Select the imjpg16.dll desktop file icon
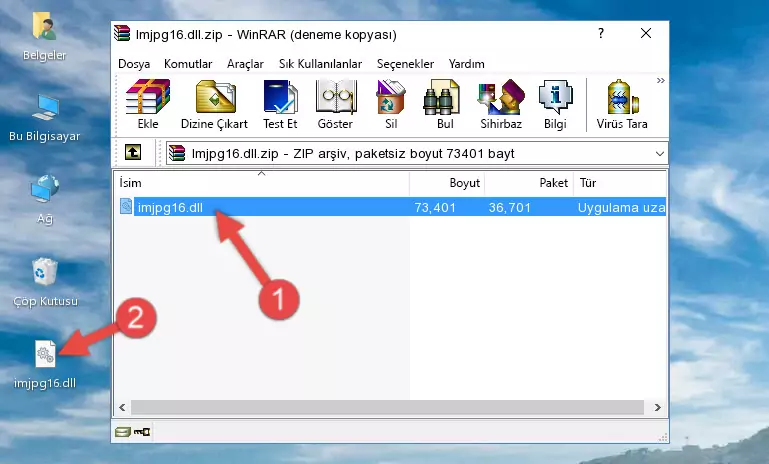The height and width of the screenshot is (464, 769). (45, 365)
